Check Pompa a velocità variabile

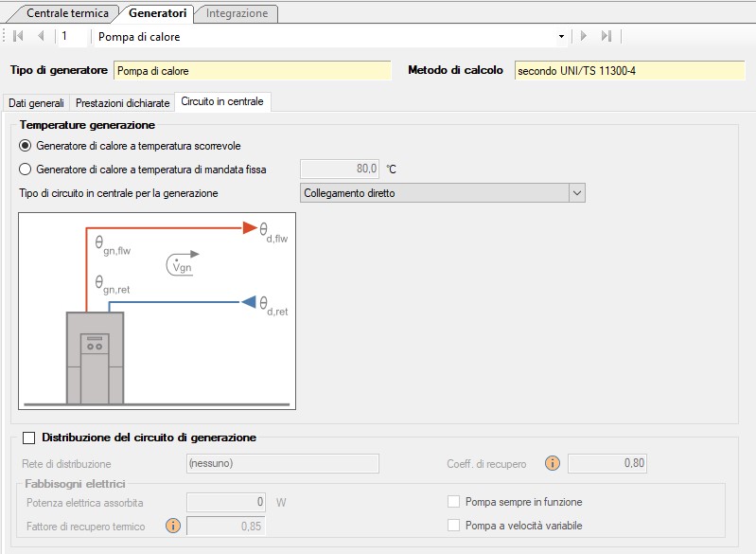coord(454,526)
